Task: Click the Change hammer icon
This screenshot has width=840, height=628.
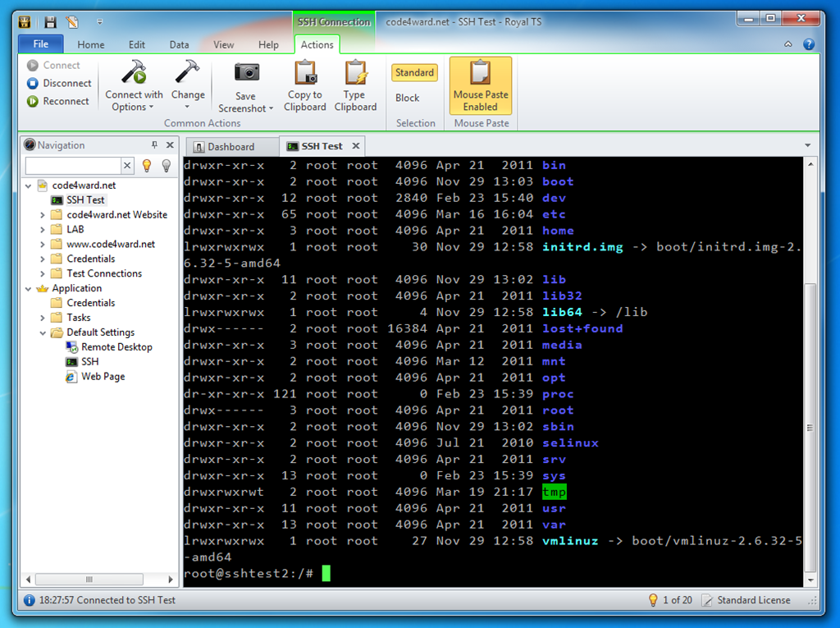Action: pyautogui.click(x=188, y=72)
